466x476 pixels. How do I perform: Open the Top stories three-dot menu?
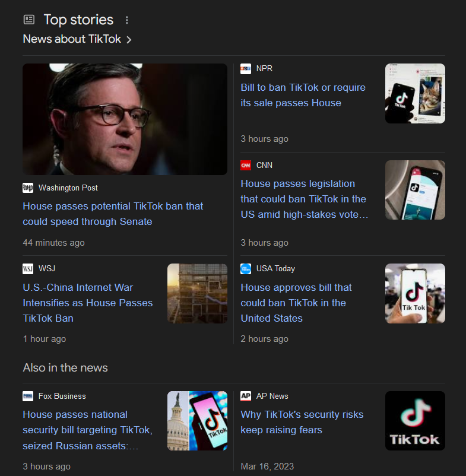tap(127, 20)
